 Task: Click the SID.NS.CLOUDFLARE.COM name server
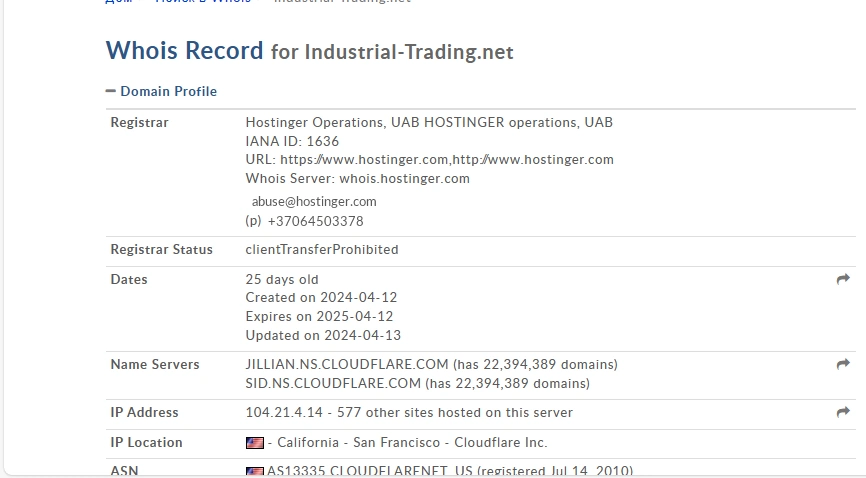coord(333,384)
